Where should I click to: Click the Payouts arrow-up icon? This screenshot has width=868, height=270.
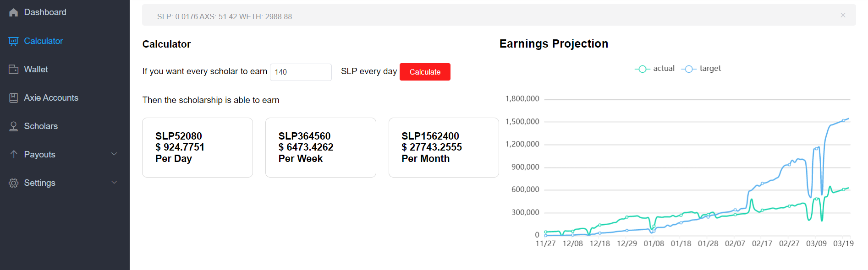tap(14, 155)
